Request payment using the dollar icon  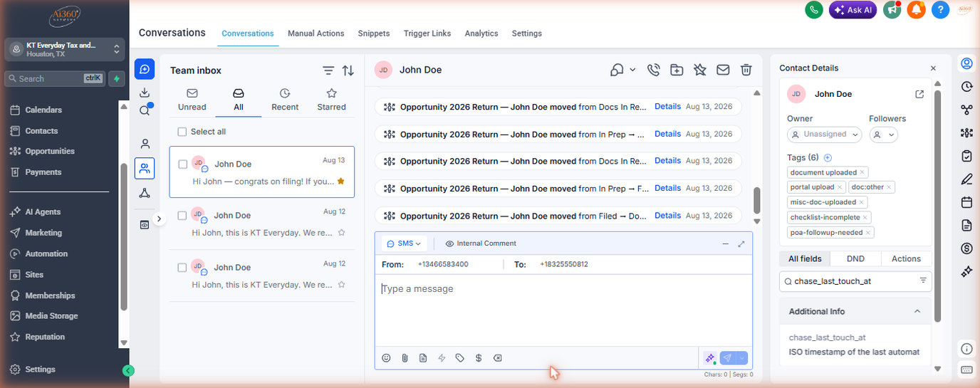pyautogui.click(x=479, y=358)
